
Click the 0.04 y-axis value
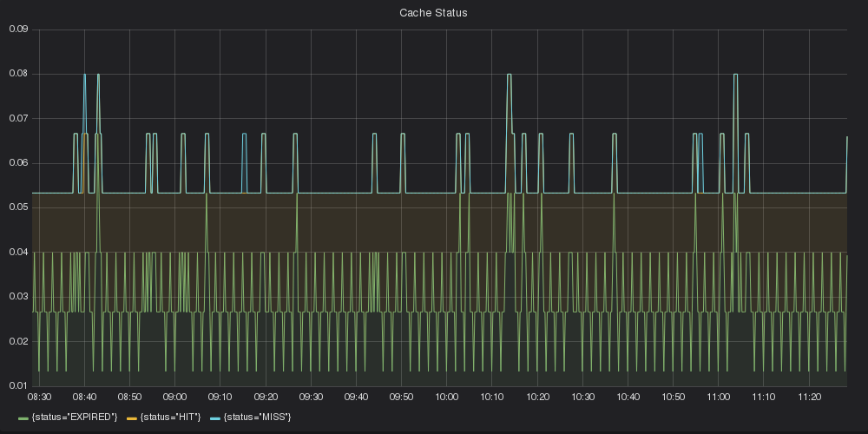[18, 253]
